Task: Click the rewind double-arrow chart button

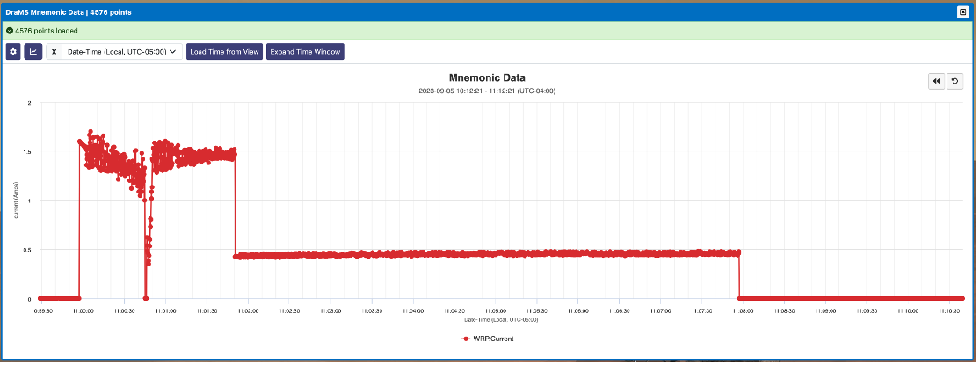Action: coord(937,81)
